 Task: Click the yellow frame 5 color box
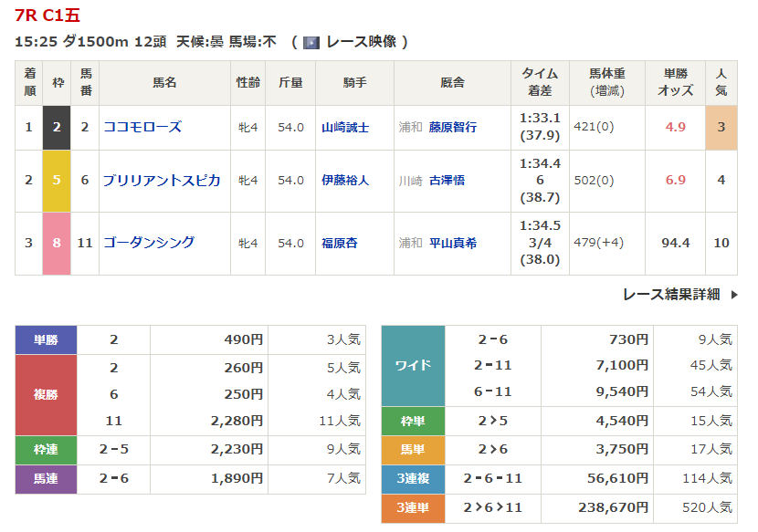[57, 181]
